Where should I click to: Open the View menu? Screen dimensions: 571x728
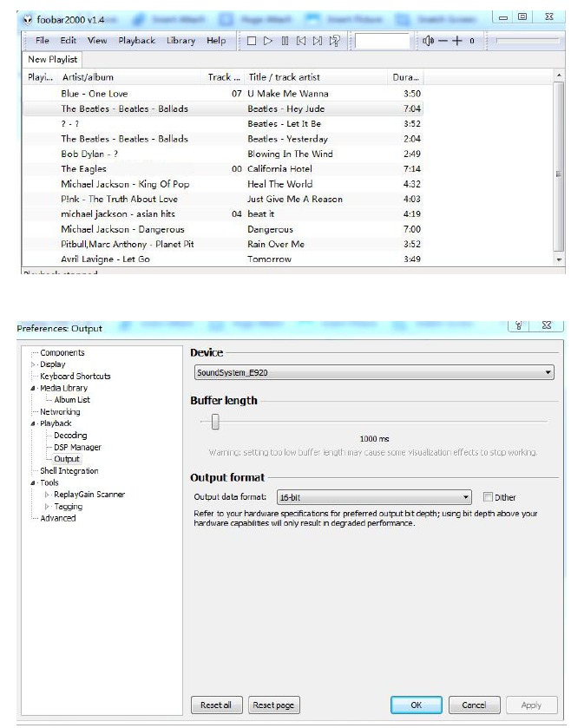(97, 41)
